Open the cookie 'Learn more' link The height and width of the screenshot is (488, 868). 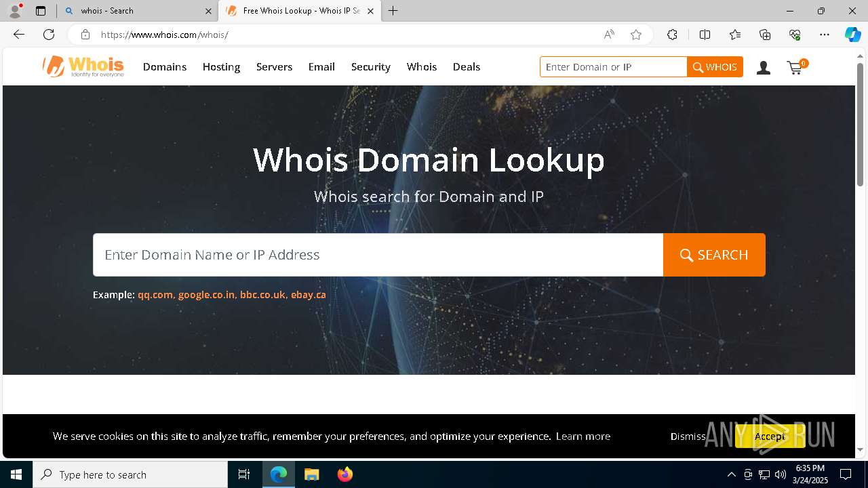(583, 436)
